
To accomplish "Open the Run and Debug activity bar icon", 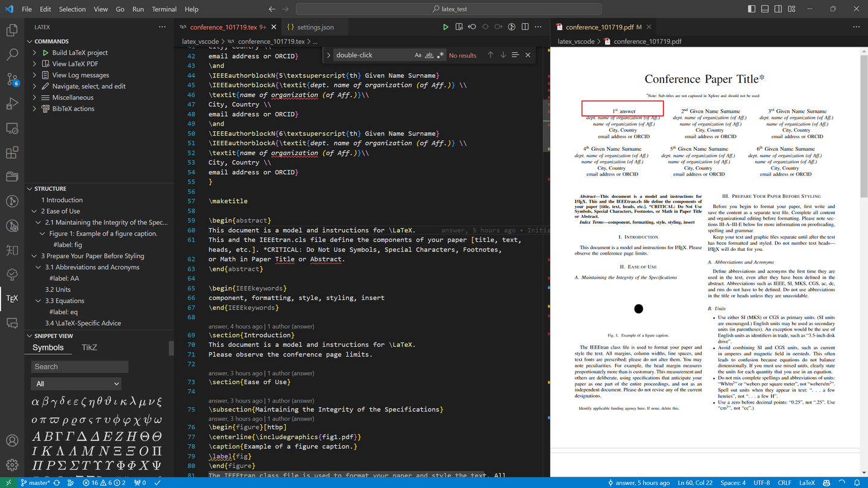I will coord(12,104).
